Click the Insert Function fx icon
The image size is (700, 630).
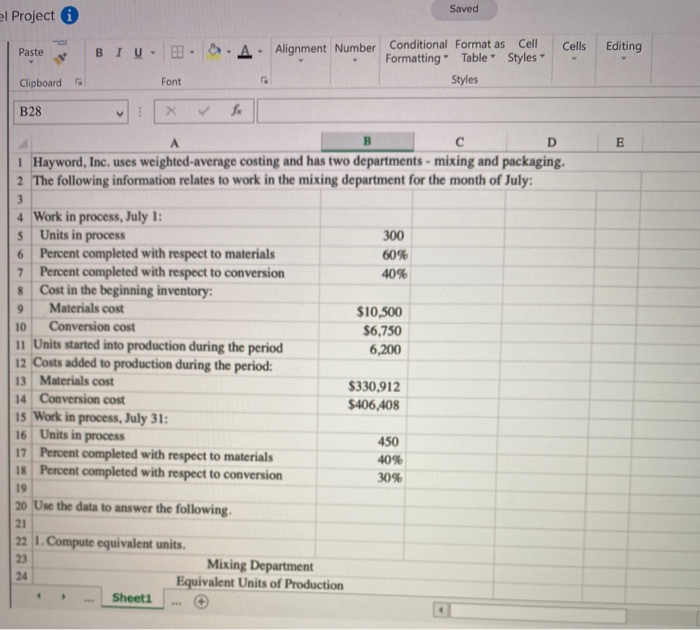point(237,109)
